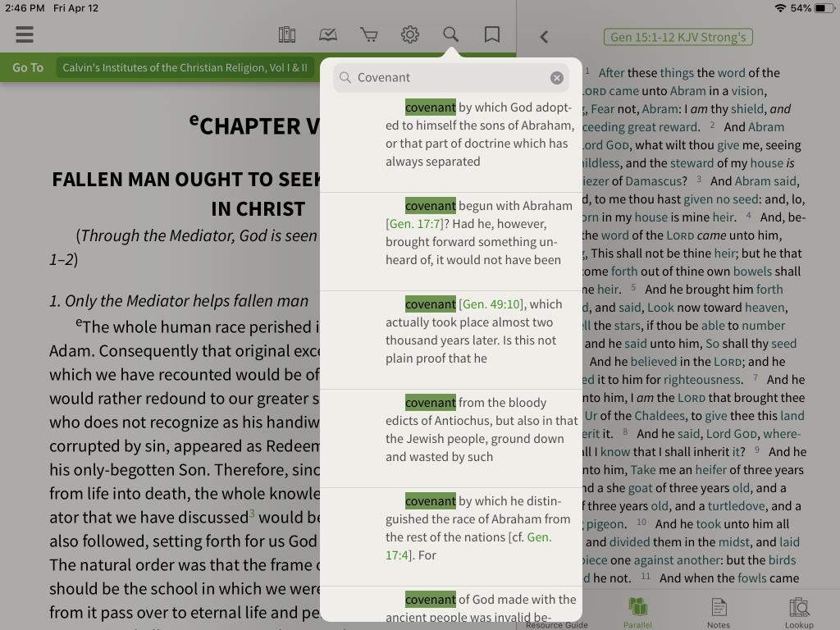Open the bookmark icon

pyautogui.click(x=492, y=34)
